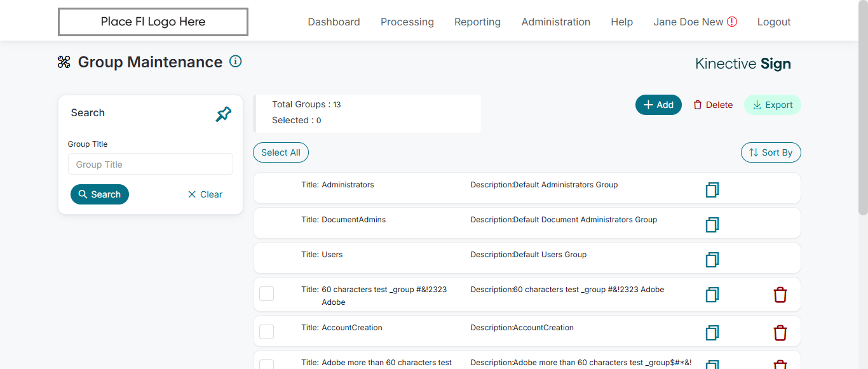
Task: Open the Administration menu
Action: coord(555,22)
